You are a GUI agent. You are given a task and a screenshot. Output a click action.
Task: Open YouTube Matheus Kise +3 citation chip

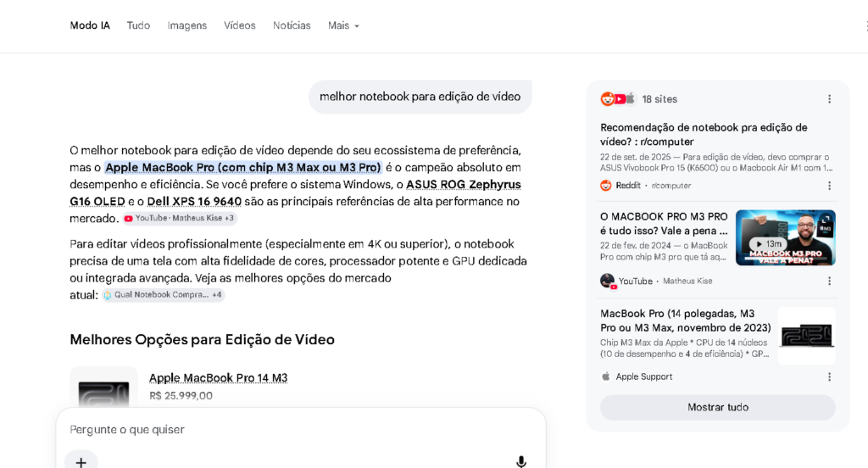(x=180, y=218)
